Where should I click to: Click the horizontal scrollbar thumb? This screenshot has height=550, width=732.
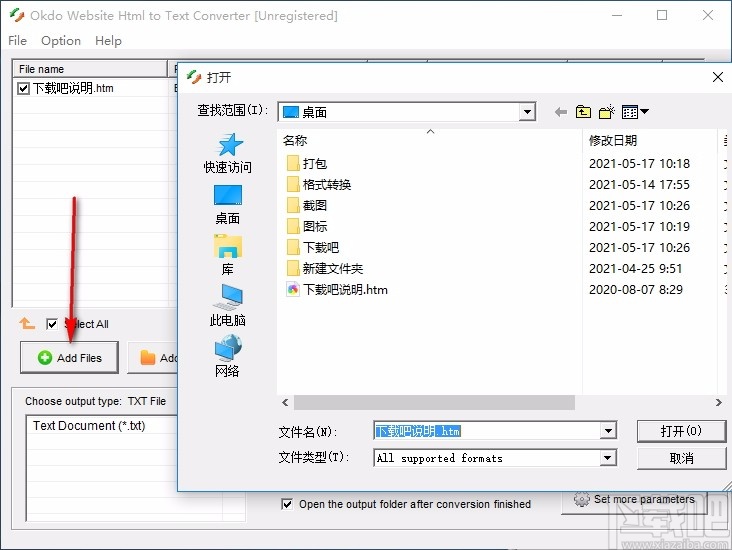pos(434,402)
